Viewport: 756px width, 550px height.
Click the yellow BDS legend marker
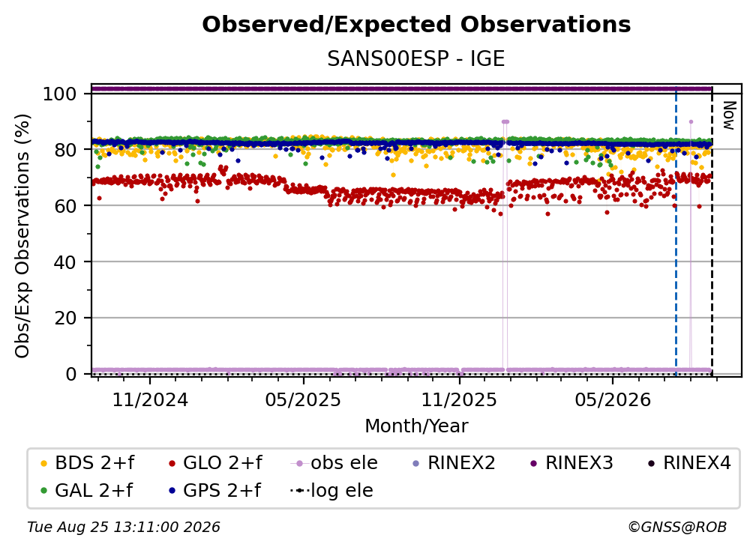[43, 463]
